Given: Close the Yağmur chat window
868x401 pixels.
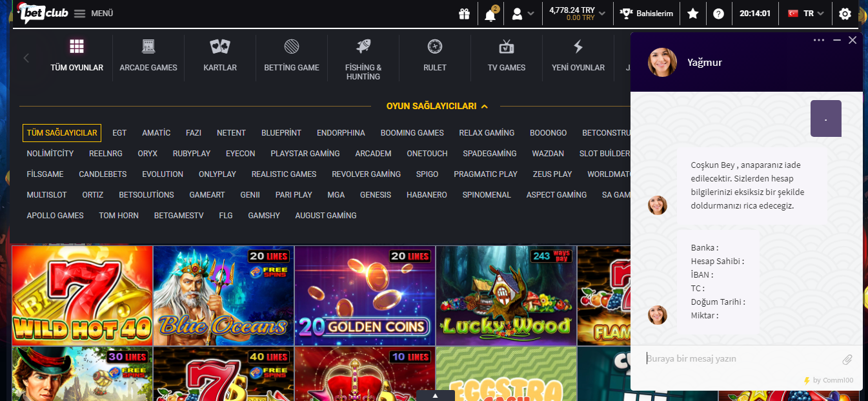Looking at the screenshot, I should [853, 40].
